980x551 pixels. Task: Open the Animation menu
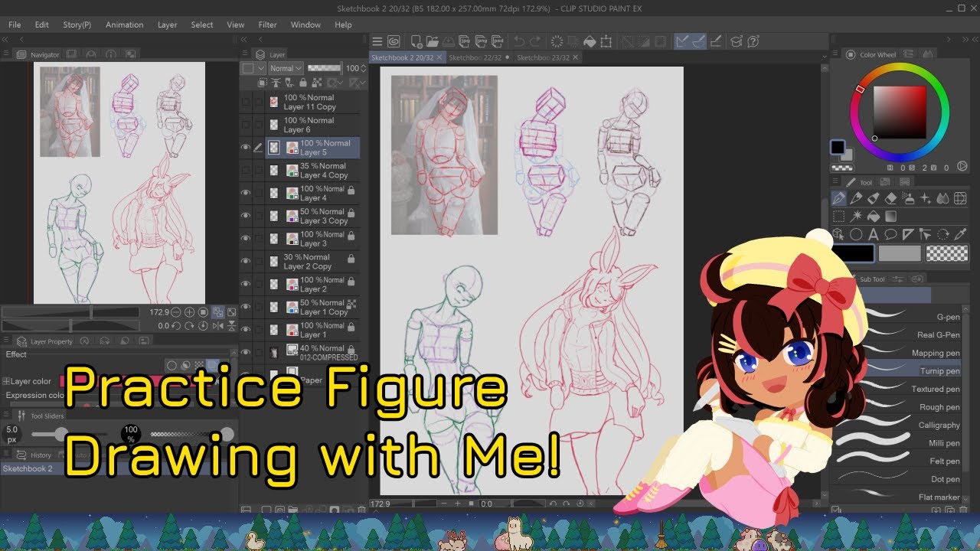[x=124, y=24]
